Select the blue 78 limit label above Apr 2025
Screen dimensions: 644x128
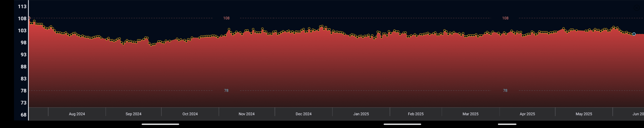click(505, 91)
